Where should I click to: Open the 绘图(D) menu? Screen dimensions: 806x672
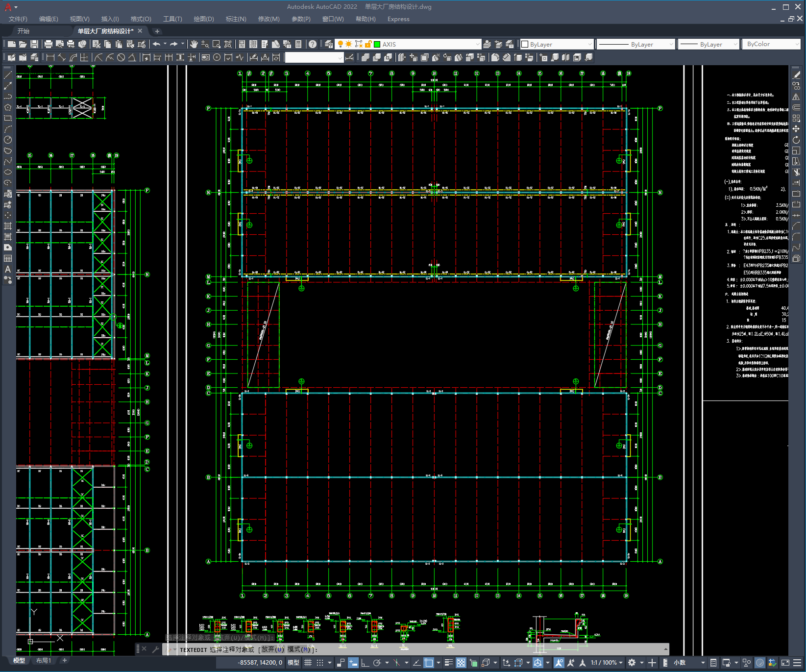pyautogui.click(x=204, y=19)
